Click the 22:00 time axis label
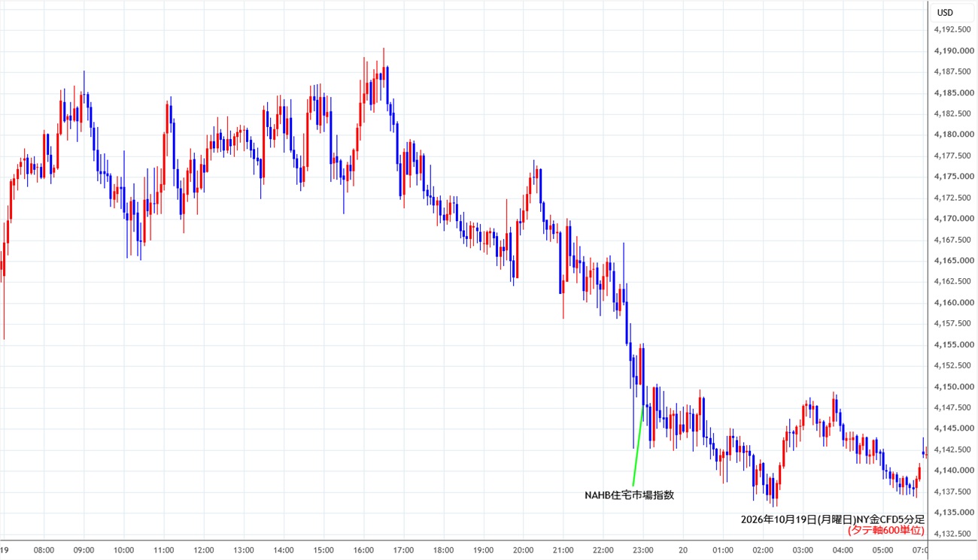 click(x=603, y=550)
